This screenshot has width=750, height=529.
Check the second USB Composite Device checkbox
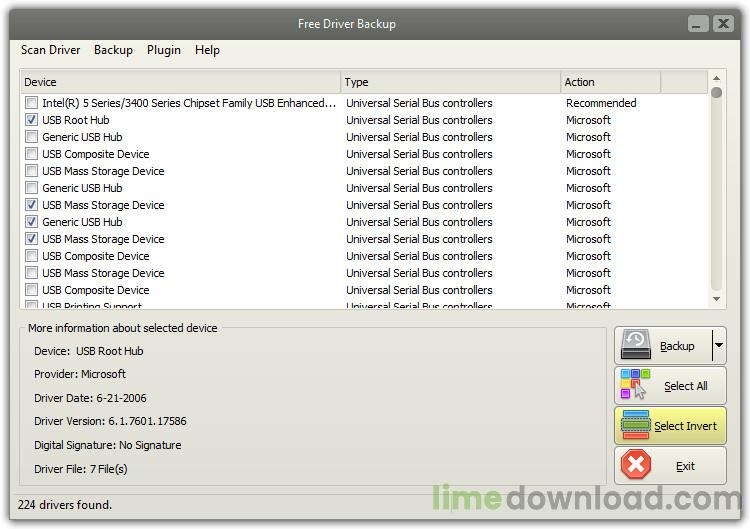tap(32, 255)
